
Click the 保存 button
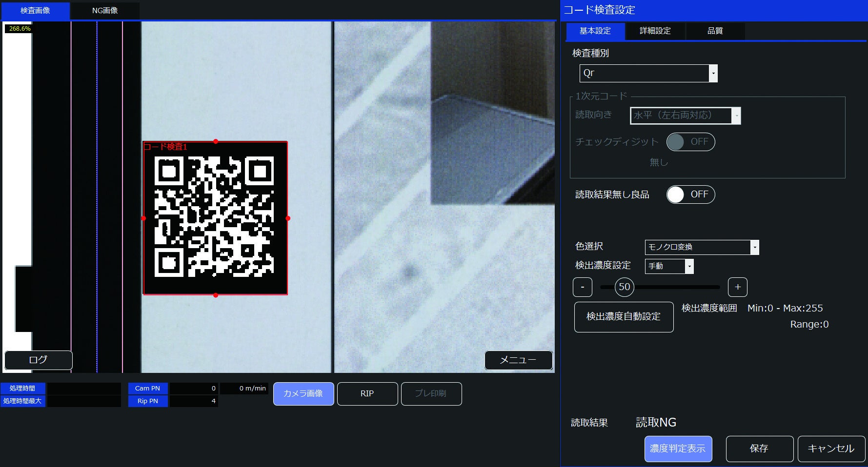click(x=759, y=448)
